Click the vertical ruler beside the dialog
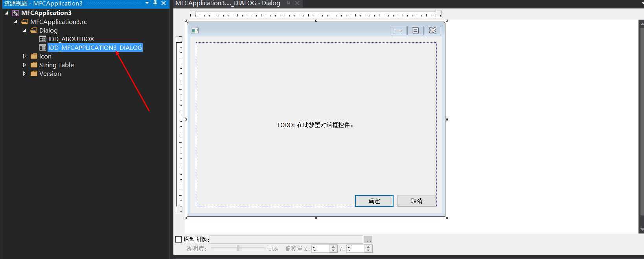The width and height of the screenshot is (644, 259). (179, 124)
